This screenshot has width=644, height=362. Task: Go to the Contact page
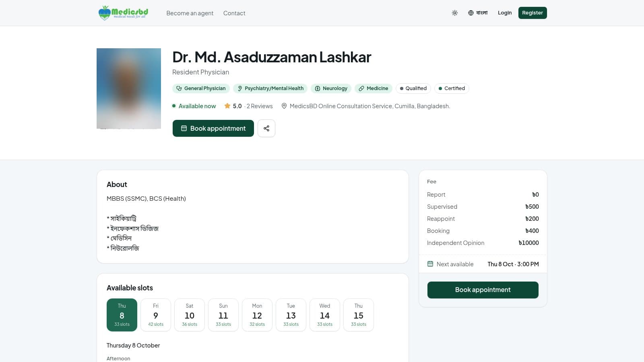pos(234,13)
